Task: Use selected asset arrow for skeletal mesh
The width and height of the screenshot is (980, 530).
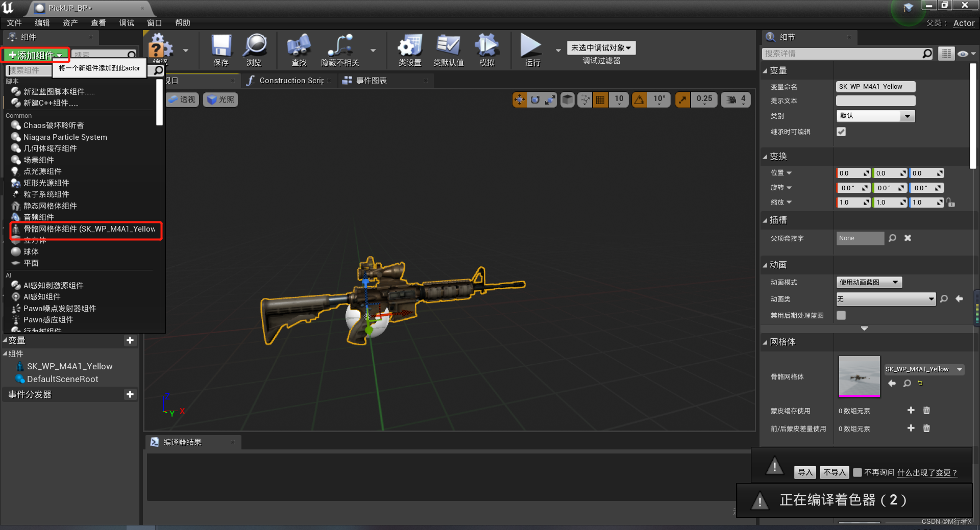Action: (892, 383)
